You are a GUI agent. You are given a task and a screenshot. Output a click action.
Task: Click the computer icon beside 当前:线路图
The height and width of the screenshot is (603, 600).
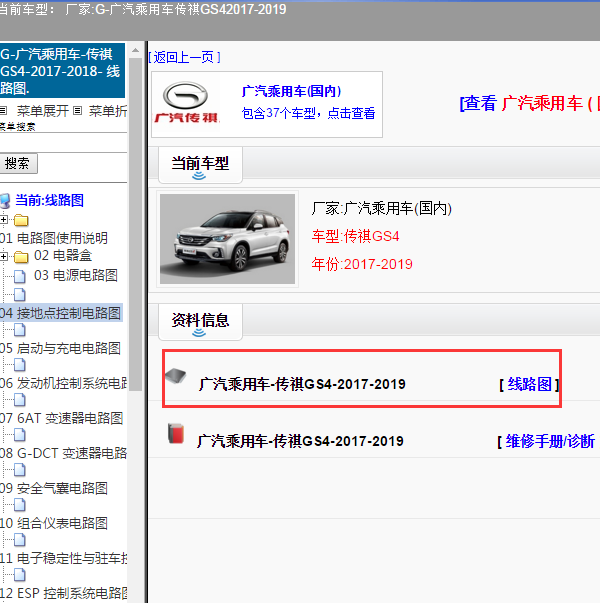tap(5, 201)
